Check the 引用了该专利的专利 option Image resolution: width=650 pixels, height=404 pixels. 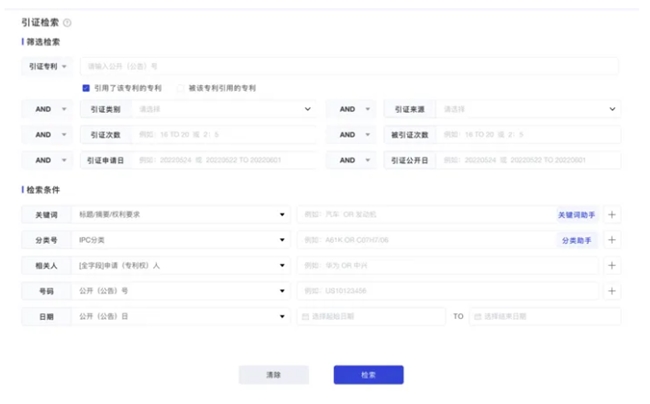point(87,88)
